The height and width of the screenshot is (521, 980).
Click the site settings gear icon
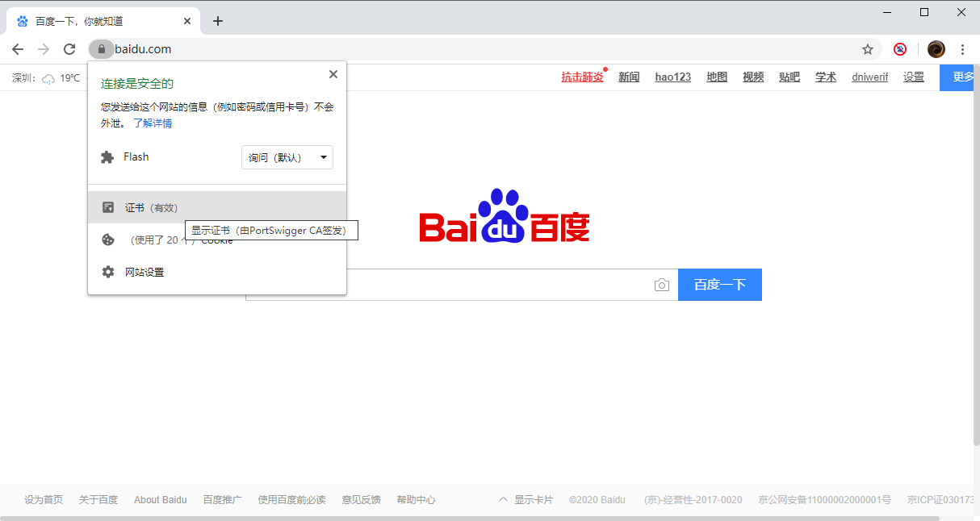[108, 272]
